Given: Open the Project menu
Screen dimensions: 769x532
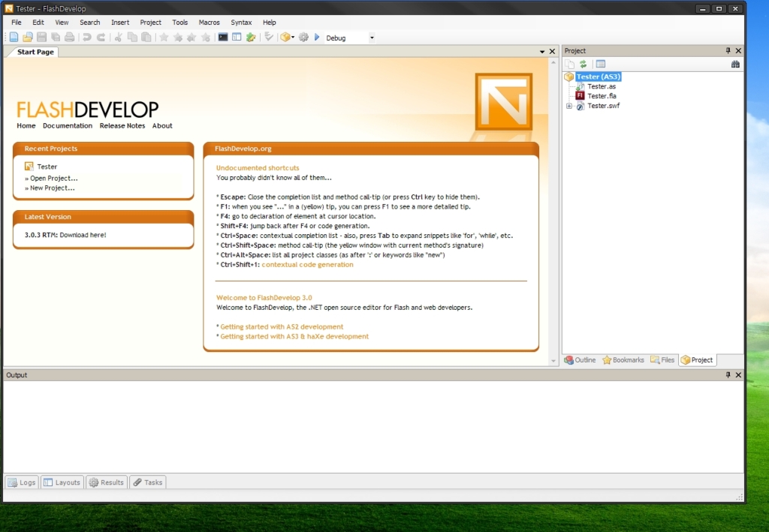Looking at the screenshot, I should [x=150, y=23].
